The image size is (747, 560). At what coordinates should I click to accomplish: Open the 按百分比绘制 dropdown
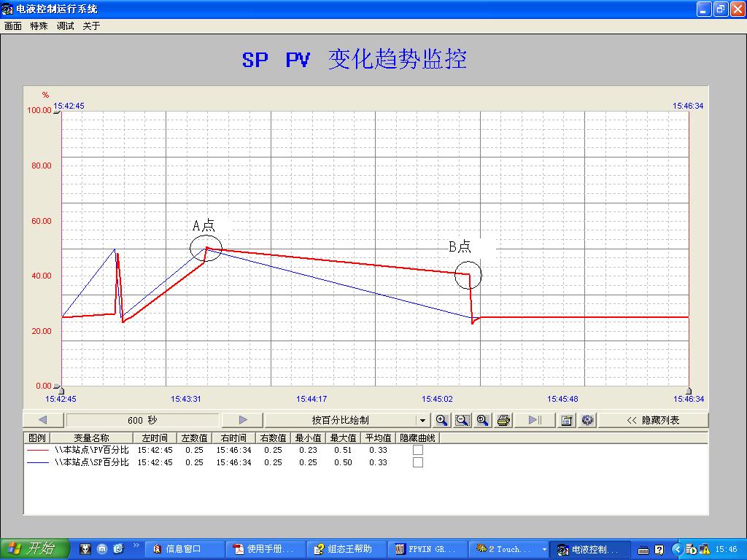(347, 420)
